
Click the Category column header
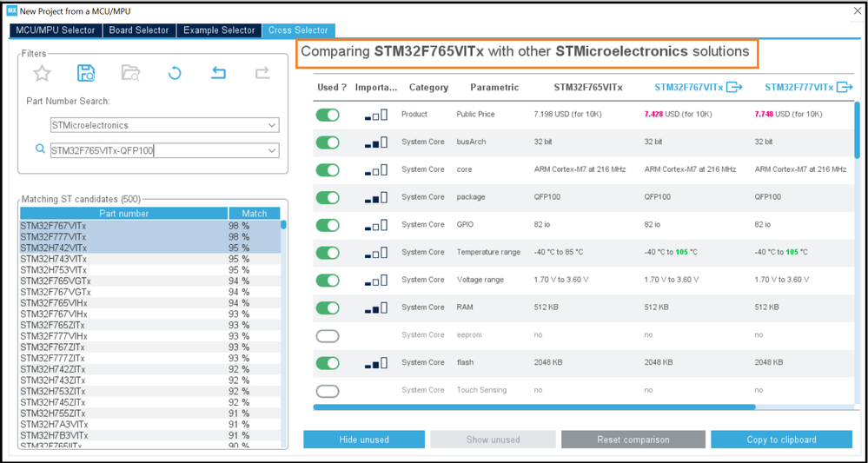coord(428,88)
